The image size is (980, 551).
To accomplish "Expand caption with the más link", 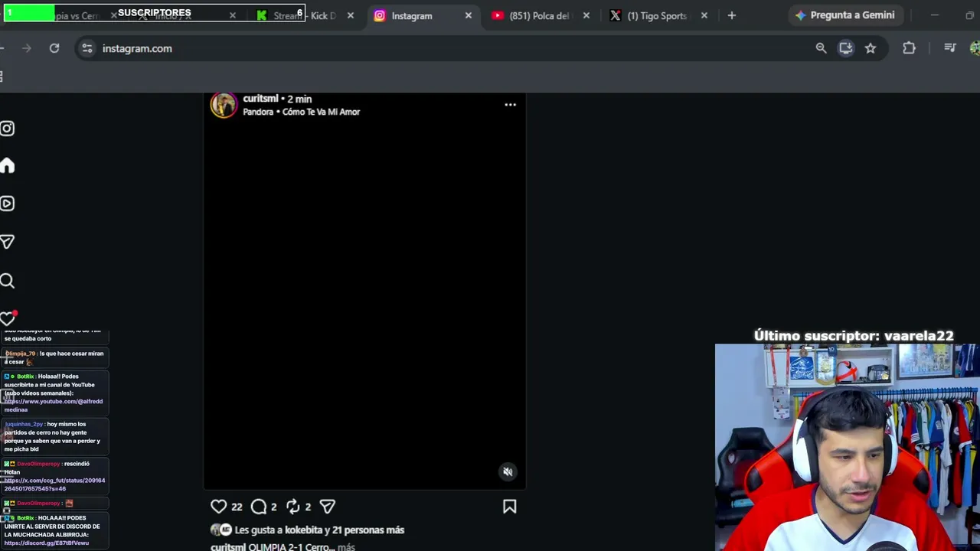I will click(x=346, y=547).
